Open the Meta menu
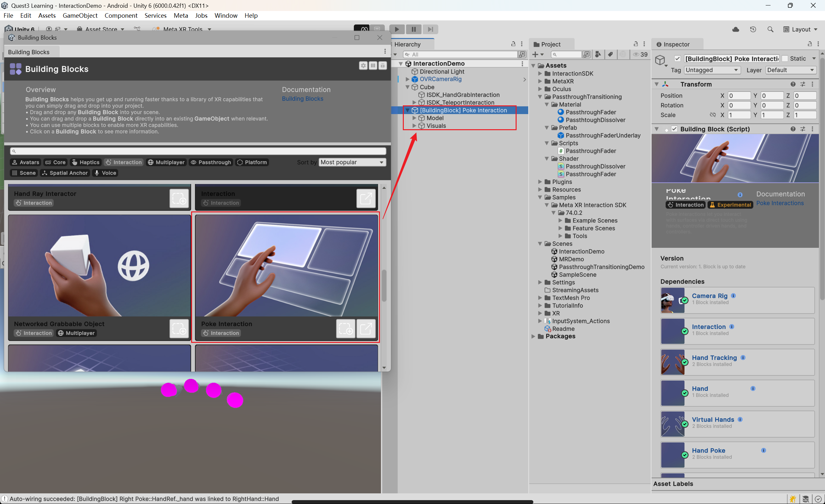This screenshot has width=825, height=504. tap(181, 15)
